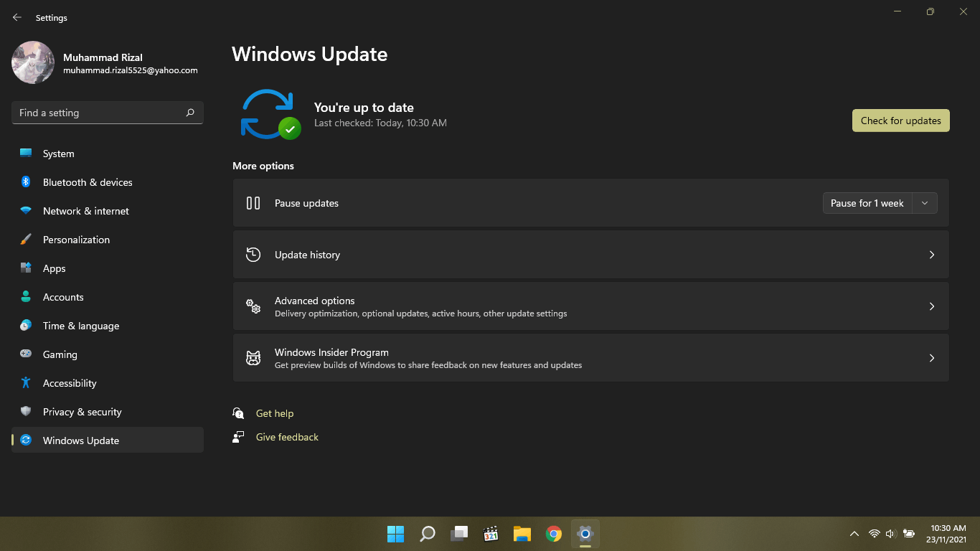Select Accessibility label in the sidebar
Screen dimensions: 980x551
(70, 383)
